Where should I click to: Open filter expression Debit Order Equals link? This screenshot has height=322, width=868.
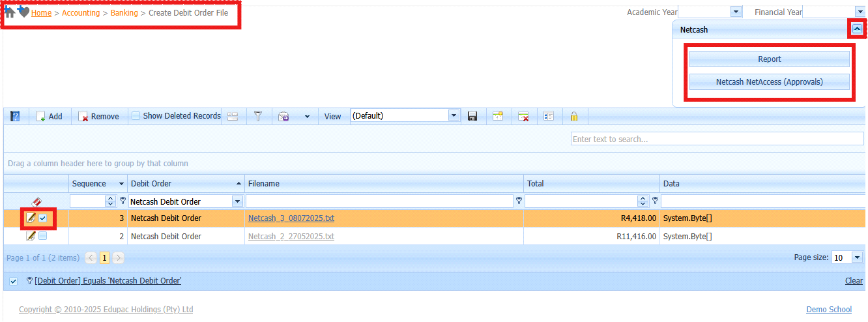click(x=108, y=281)
